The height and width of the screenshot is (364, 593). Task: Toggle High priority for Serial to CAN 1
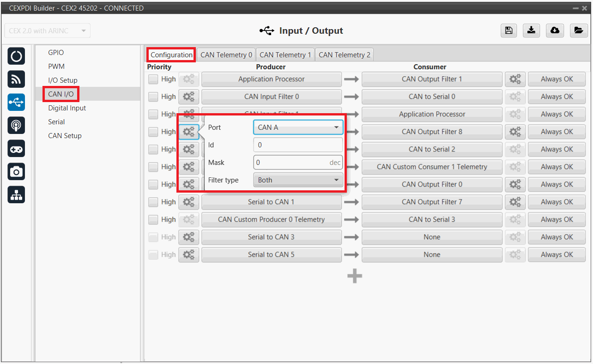(x=153, y=202)
